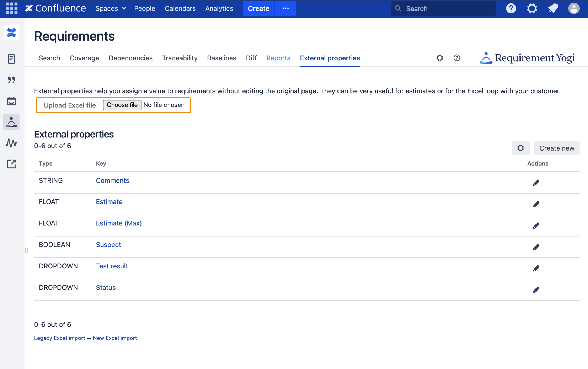This screenshot has width=588, height=369.
Task: Open the Blog quotes sidebar icon
Action: 11,80
